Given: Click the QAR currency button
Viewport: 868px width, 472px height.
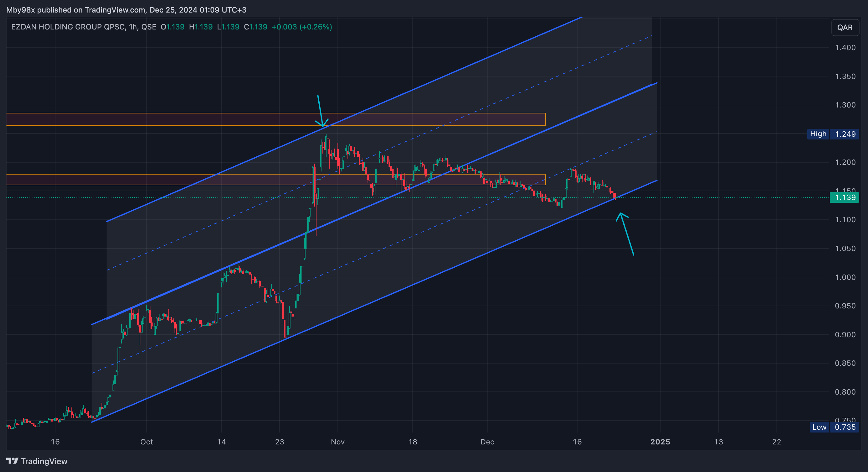Looking at the screenshot, I should point(845,27).
